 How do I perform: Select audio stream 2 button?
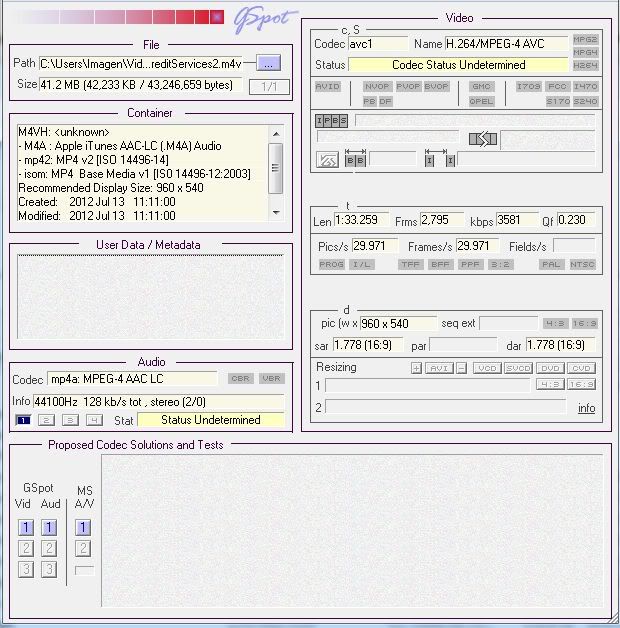tap(46, 420)
